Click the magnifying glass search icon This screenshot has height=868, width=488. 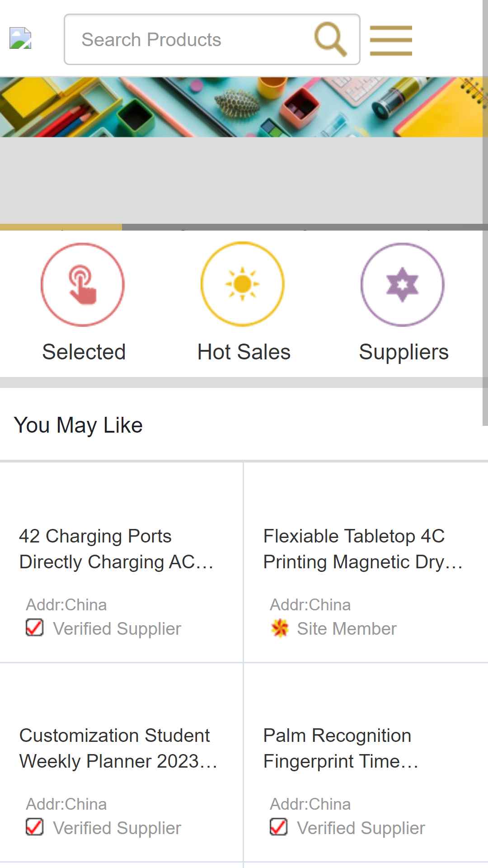(x=330, y=39)
